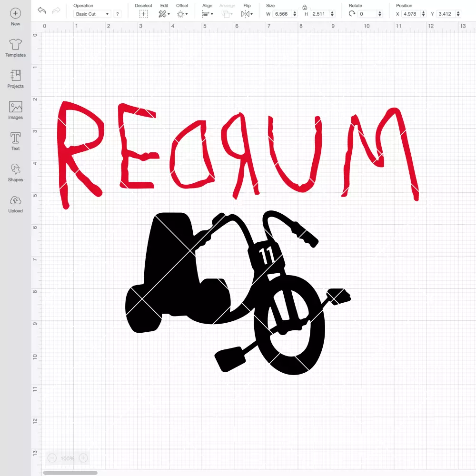The height and width of the screenshot is (476, 476).
Task: Select the red REDRUM text image
Action: (238, 155)
